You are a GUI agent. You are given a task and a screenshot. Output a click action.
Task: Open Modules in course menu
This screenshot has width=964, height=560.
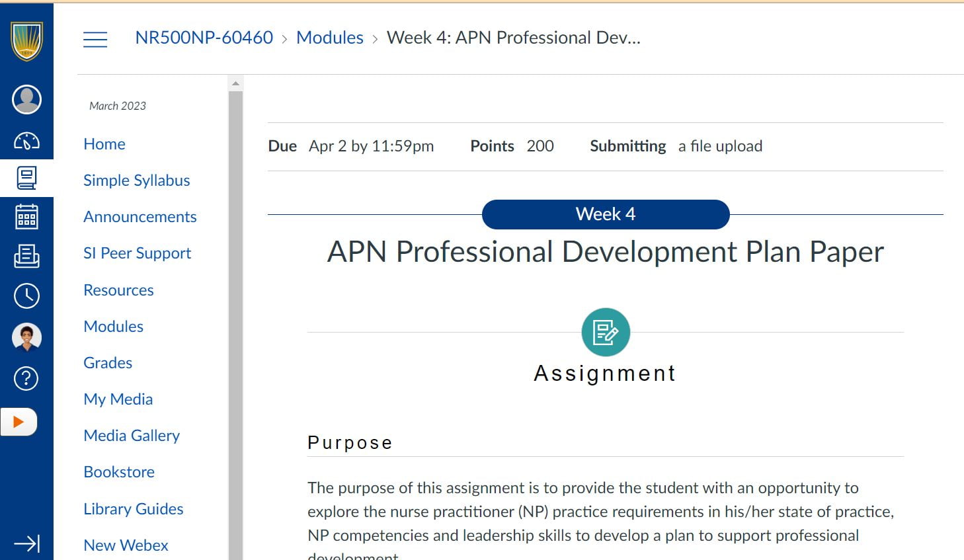(x=113, y=327)
